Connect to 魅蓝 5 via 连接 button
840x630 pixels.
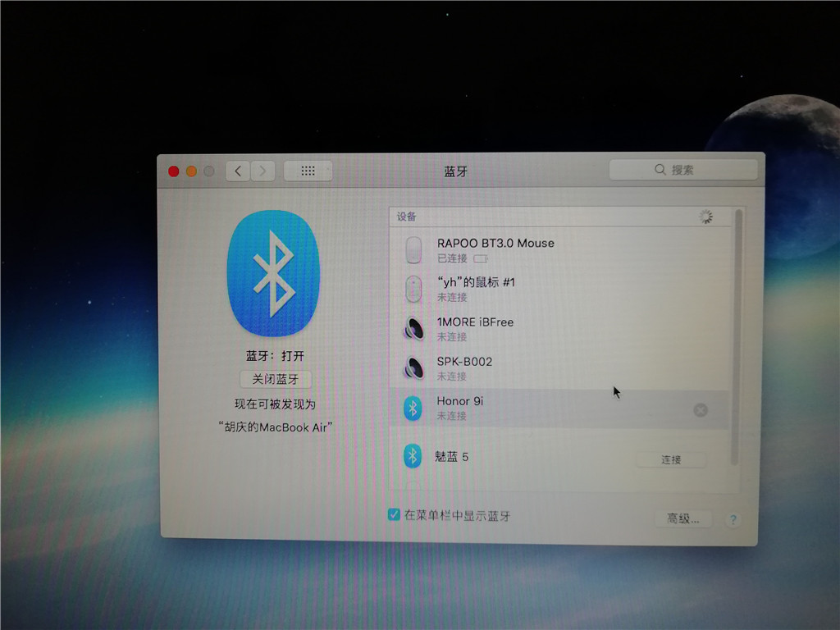coord(671,459)
